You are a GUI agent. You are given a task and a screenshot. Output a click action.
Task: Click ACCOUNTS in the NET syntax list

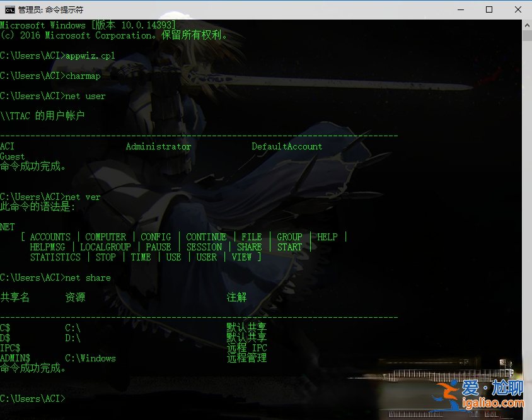click(x=50, y=237)
